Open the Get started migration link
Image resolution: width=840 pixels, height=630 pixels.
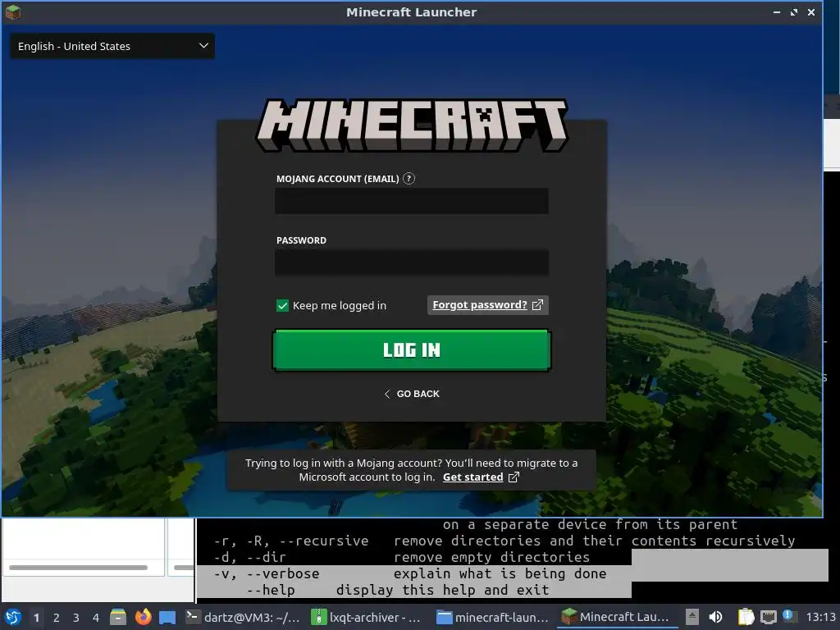(x=473, y=477)
